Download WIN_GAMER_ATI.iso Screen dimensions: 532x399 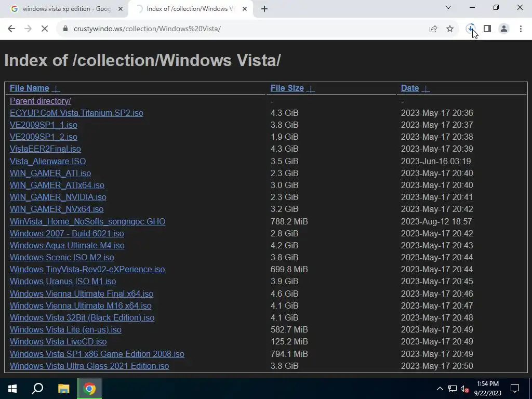pyautogui.click(x=50, y=174)
